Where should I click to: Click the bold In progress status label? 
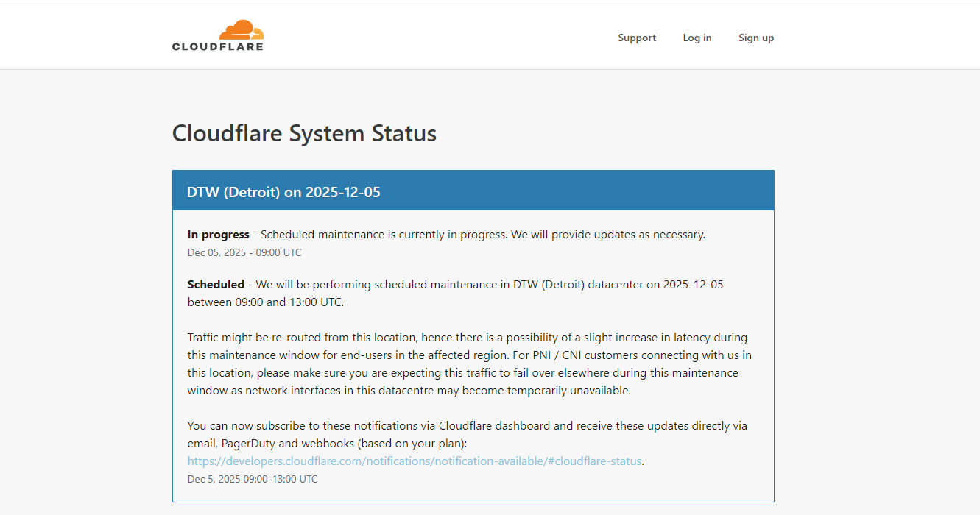pos(218,235)
